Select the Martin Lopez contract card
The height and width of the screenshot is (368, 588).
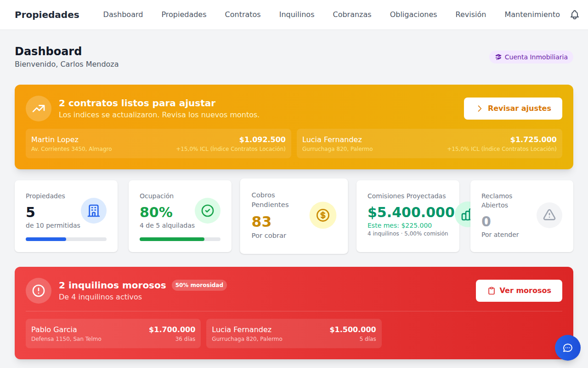158,143
